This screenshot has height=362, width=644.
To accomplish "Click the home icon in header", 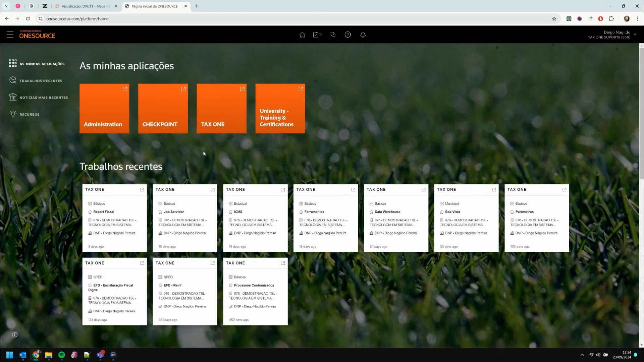I will [x=302, y=35].
